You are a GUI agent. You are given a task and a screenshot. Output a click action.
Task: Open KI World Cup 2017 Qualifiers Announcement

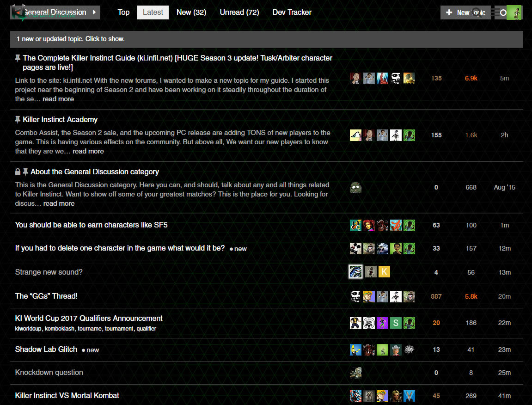coord(89,319)
